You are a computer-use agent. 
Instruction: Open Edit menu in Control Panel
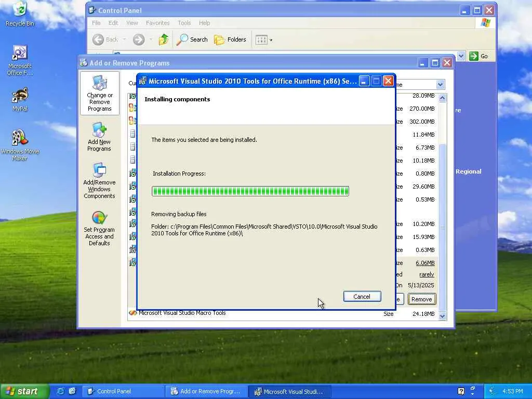(x=113, y=23)
